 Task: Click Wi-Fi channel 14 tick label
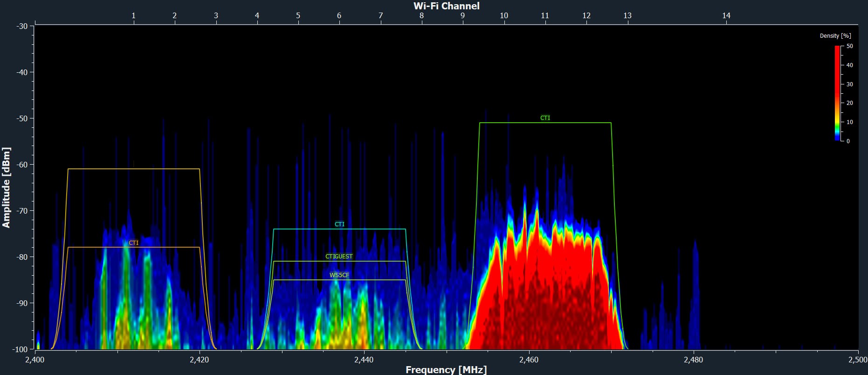click(726, 15)
